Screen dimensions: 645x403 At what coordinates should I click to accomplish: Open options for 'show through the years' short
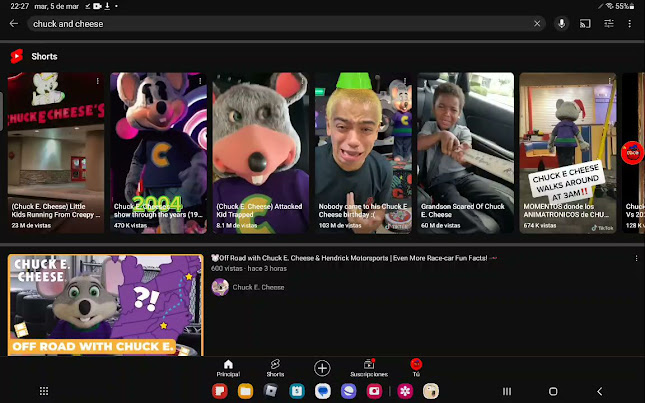200,81
